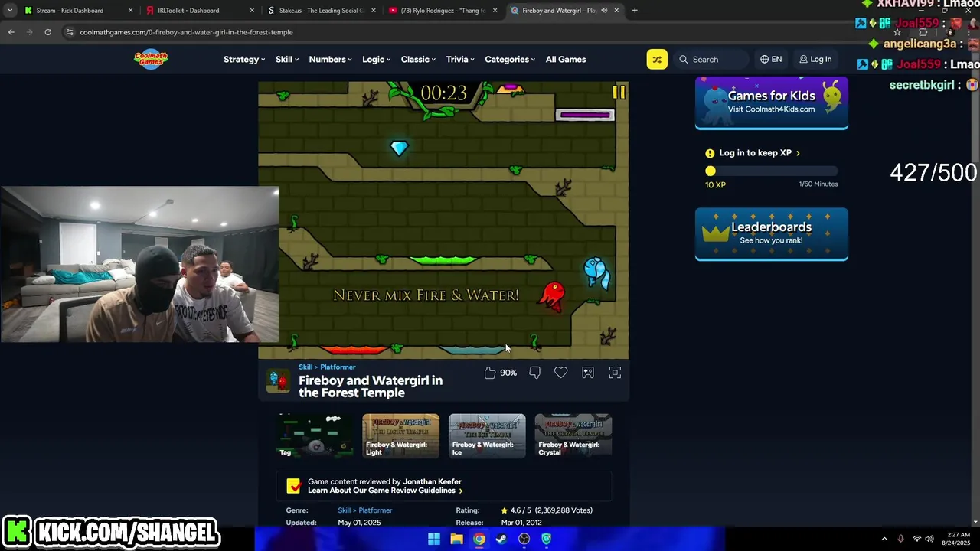Click Log in to keep XP link
Viewport: 980px width, 551px height.
pyautogui.click(x=759, y=153)
